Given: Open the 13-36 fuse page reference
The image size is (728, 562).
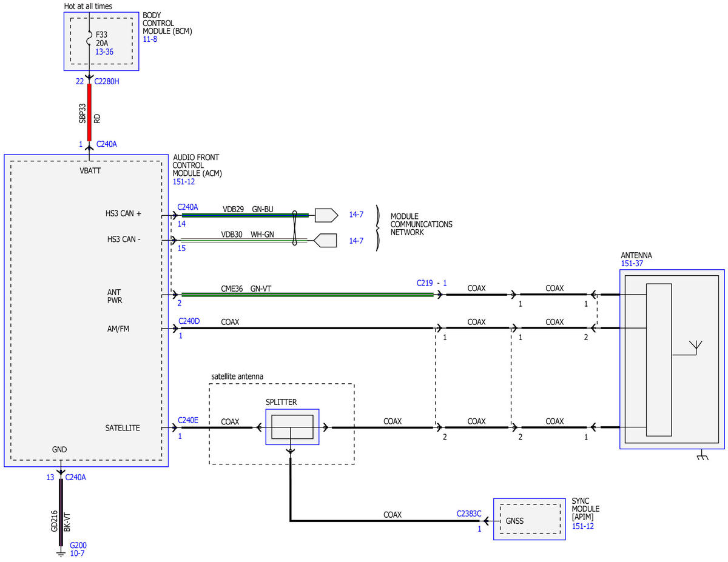Looking at the screenshot, I should (104, 52).
